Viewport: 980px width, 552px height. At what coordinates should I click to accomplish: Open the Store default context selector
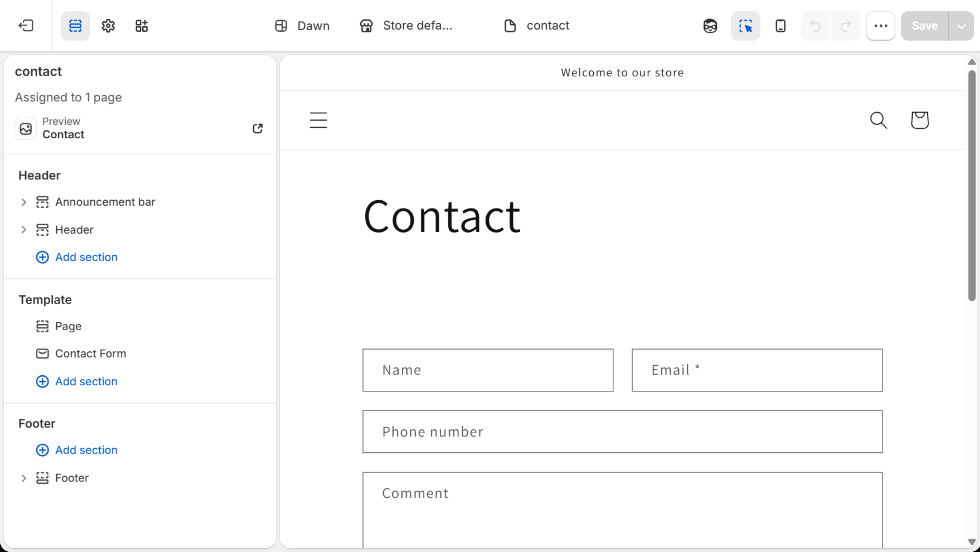[406, 25]
